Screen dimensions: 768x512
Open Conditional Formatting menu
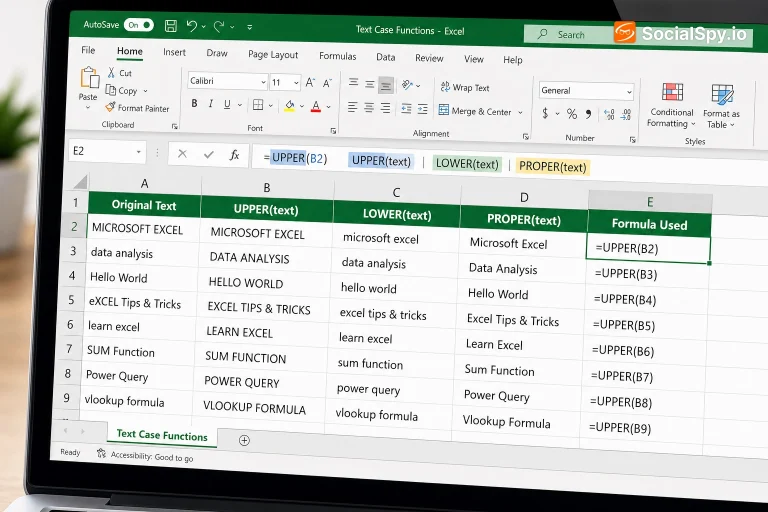pyautogui.click(x=671, y=105)
